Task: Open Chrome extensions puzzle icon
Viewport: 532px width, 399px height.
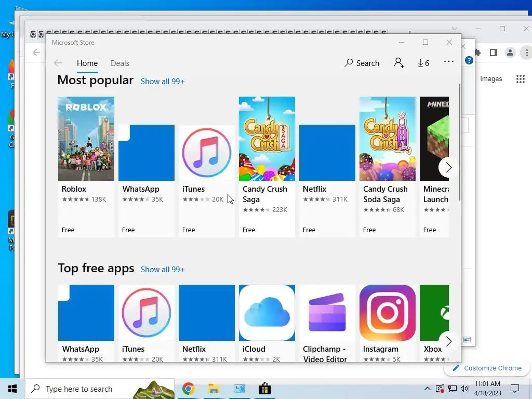Action: pyautogui.click(x=478, y=52)
